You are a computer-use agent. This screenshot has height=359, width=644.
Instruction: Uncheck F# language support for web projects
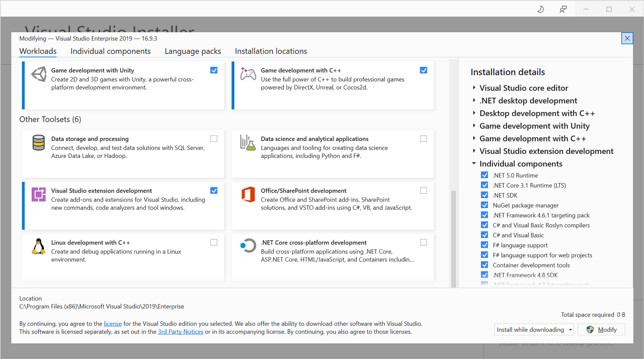pos(485,255)
